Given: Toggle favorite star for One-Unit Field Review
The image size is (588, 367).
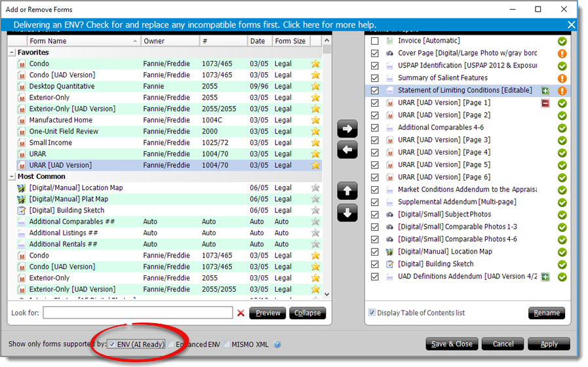Looking at the screenshot, I should coord(315,131).
